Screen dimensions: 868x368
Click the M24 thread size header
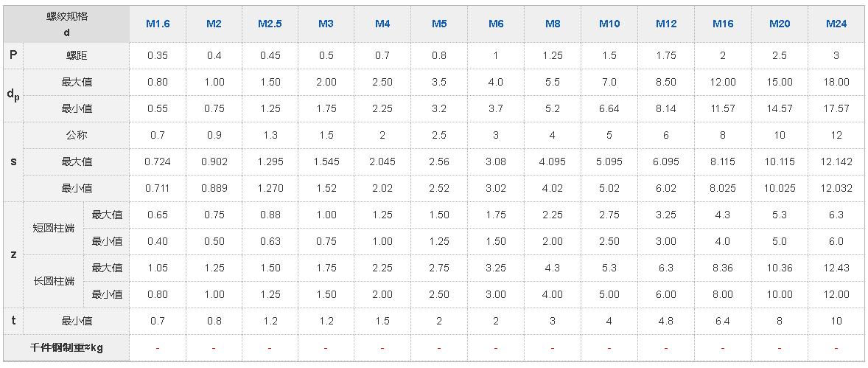pyautogui.click(x=836, y=24)
